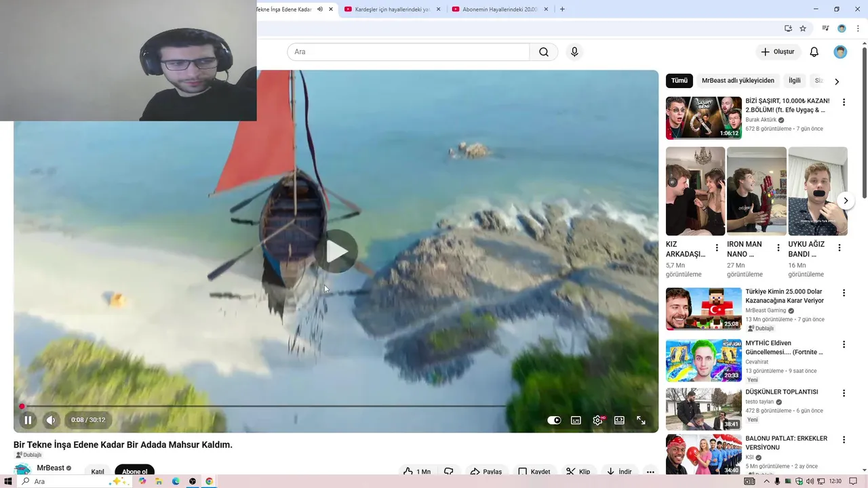Switch to theater mode in the player

tap(619, 420)
